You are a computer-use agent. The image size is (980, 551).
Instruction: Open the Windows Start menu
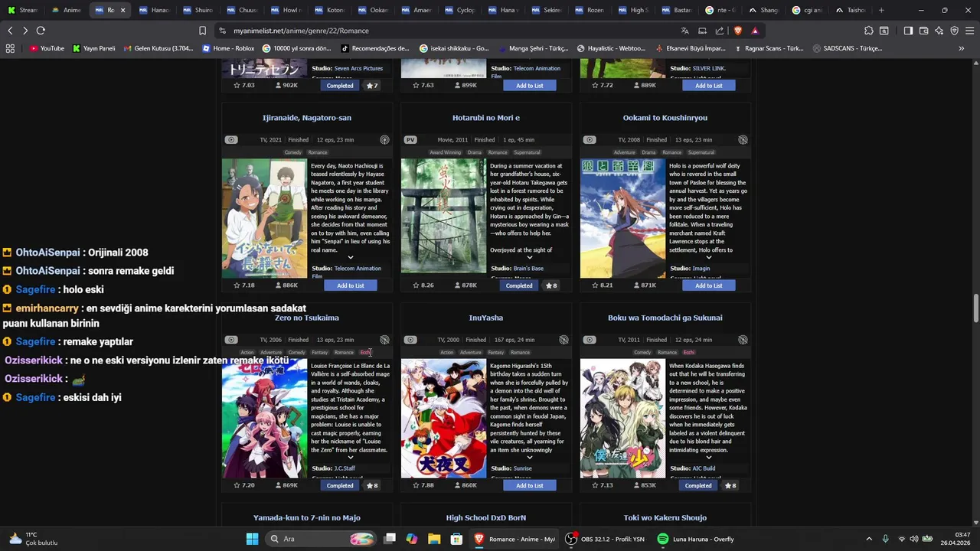click(252, 539)
